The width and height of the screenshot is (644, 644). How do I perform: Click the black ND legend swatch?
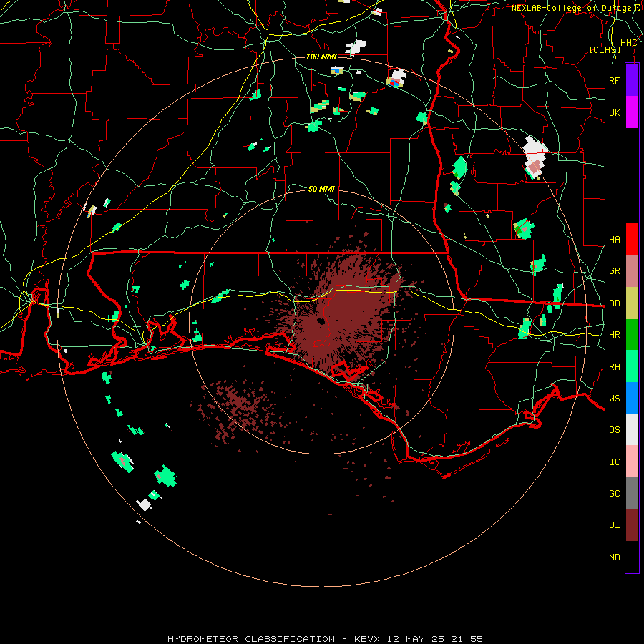click(x=632, y=557)
